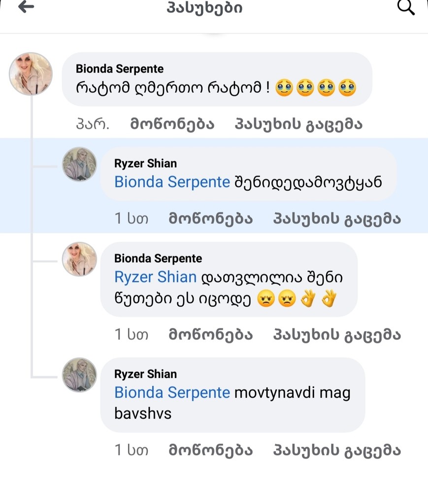
Task: Click the blue Bionda Serpente mention before 'შენიდედამოვტყან'
Action: [x=172, y=182]
